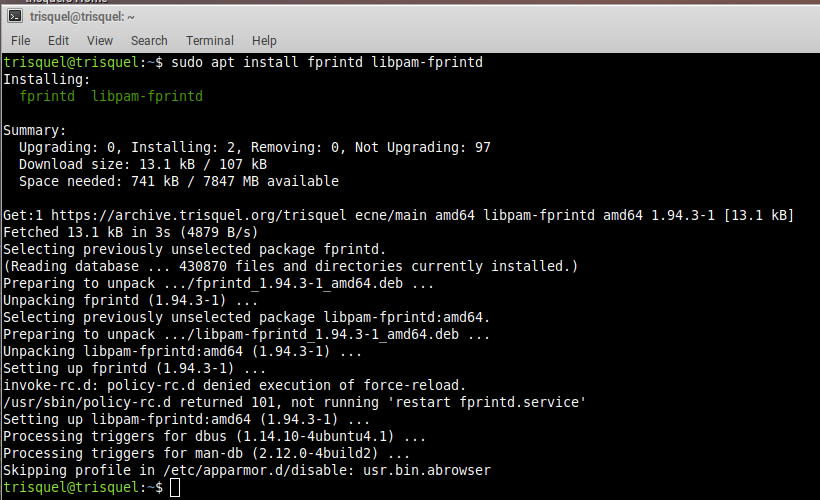Click the 'Summary:' heading line

[35, 130]
